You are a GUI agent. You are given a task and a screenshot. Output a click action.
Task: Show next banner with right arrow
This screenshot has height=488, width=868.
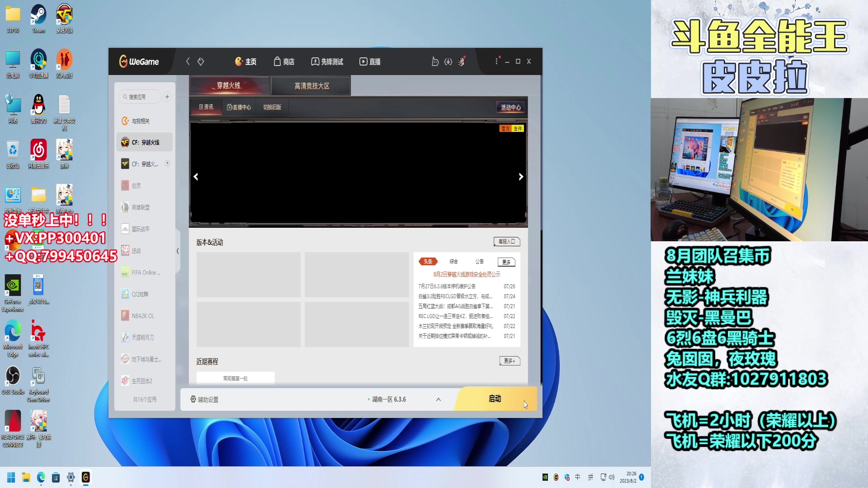pos(521,177)
